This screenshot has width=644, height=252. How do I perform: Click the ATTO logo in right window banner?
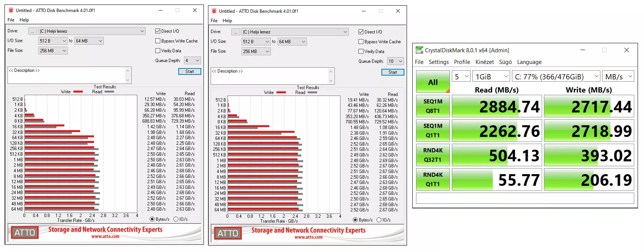tap(228, 234)
